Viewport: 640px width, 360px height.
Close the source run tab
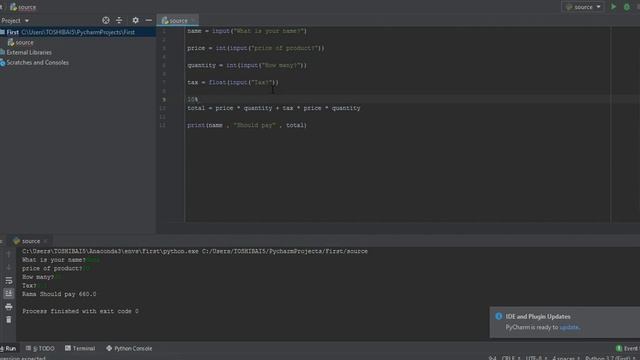[45, 241]
